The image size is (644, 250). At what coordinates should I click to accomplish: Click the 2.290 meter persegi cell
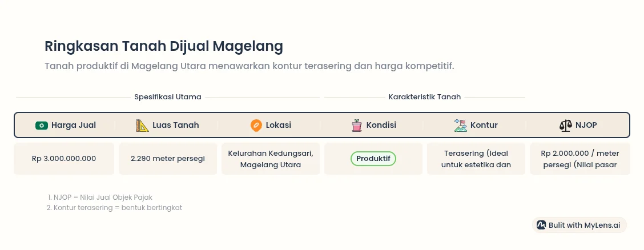168,159
